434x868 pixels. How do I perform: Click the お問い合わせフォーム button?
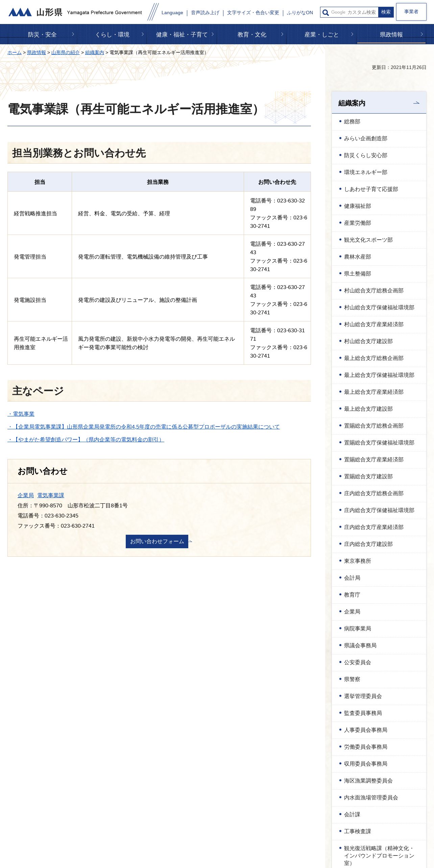tap(157, 541)
